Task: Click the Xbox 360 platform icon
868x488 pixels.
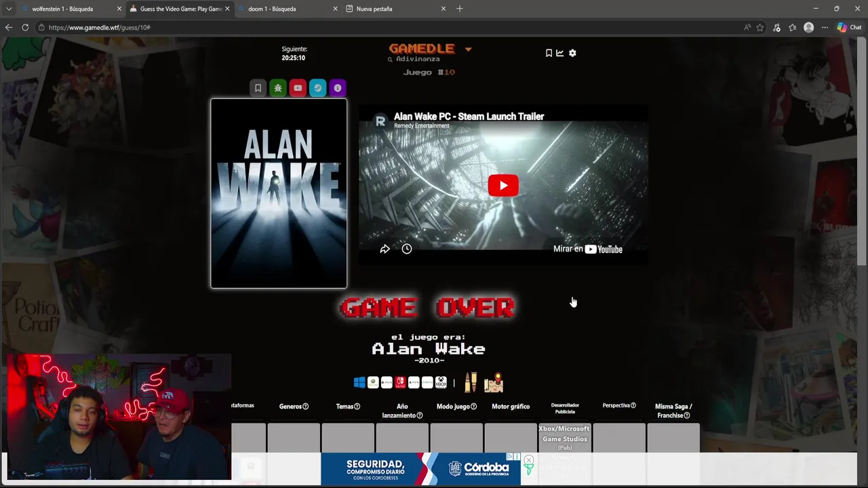Action: coord(373,383)
